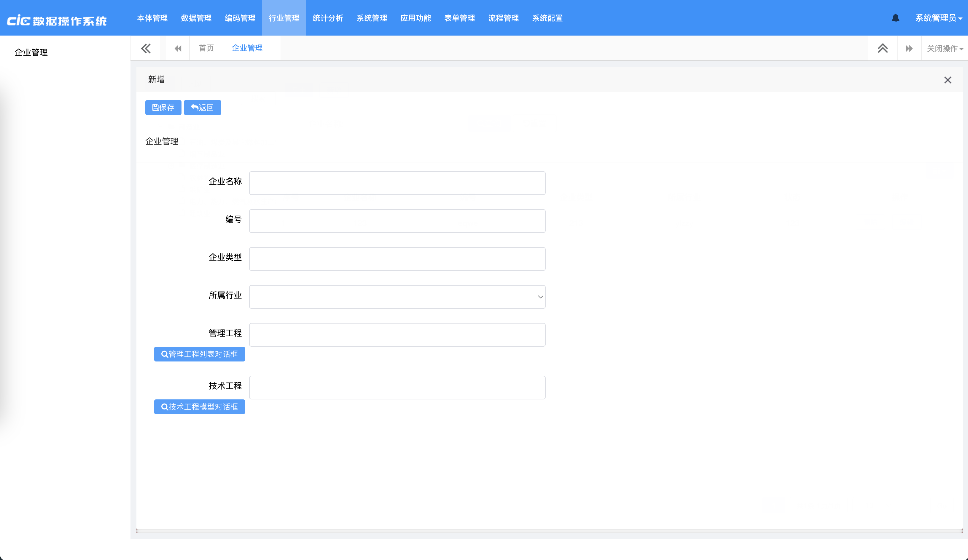Select the 企业管理 tab
Image resolution: width=968 pixels, height=560 pixels.
247,48
